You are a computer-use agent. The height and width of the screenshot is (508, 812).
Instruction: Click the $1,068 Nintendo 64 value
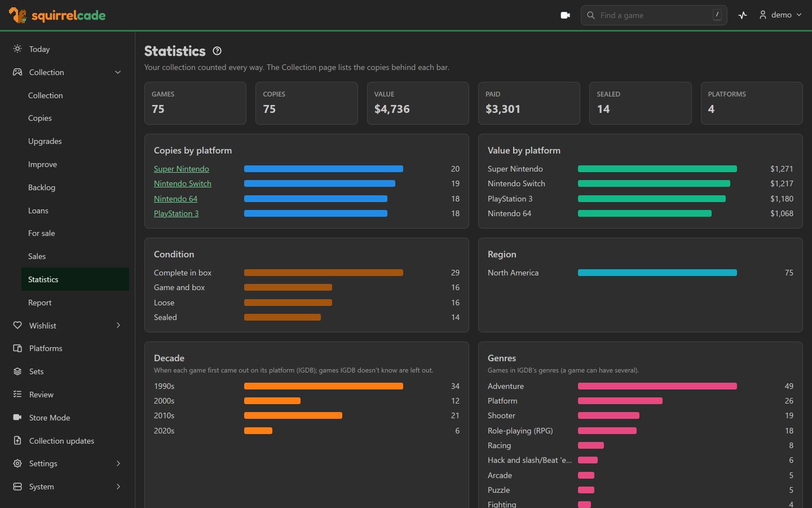pos(782,213)
